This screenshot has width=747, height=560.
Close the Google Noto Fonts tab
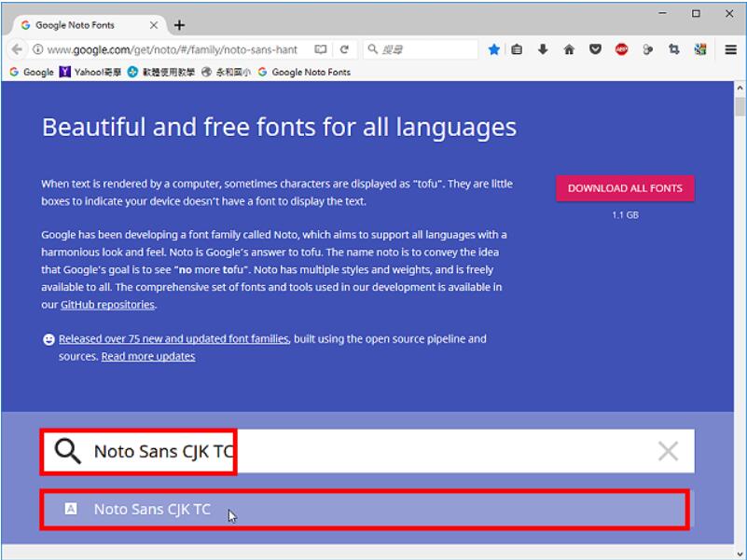[x=153, y=25]
